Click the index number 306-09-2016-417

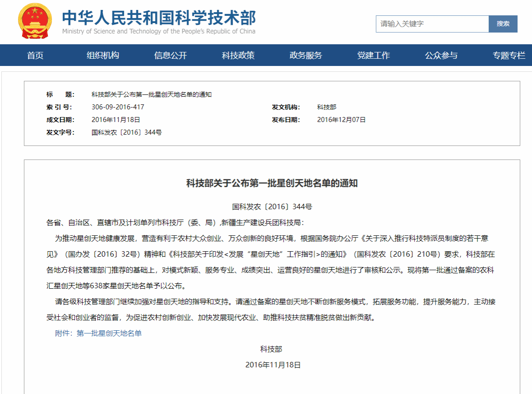[118, 107]
